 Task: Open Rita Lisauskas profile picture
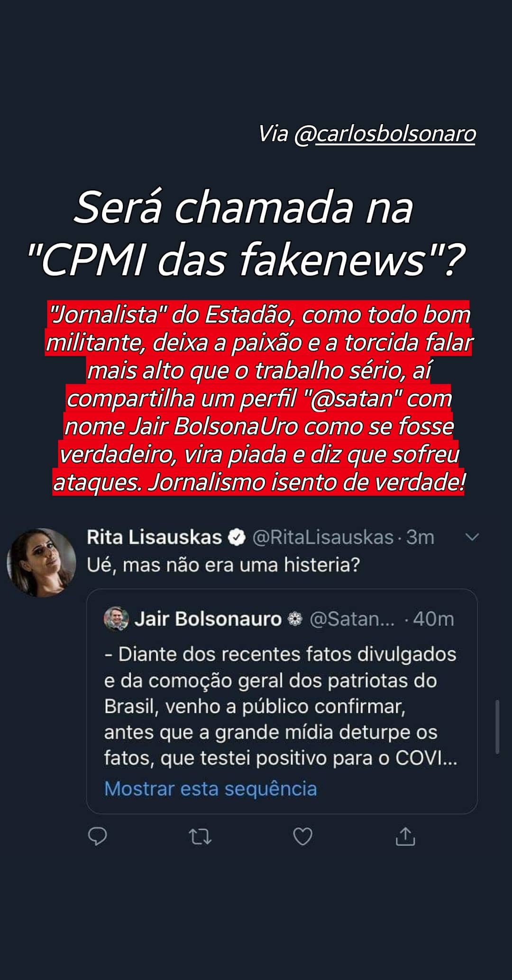tap(41, 563)
